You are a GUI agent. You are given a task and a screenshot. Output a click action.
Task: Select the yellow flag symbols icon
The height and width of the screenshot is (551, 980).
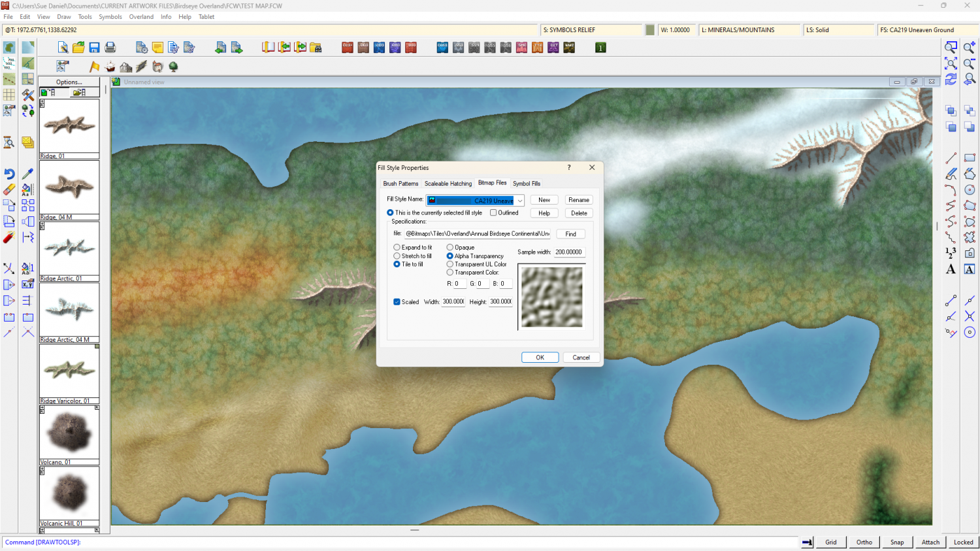[95, 67]
